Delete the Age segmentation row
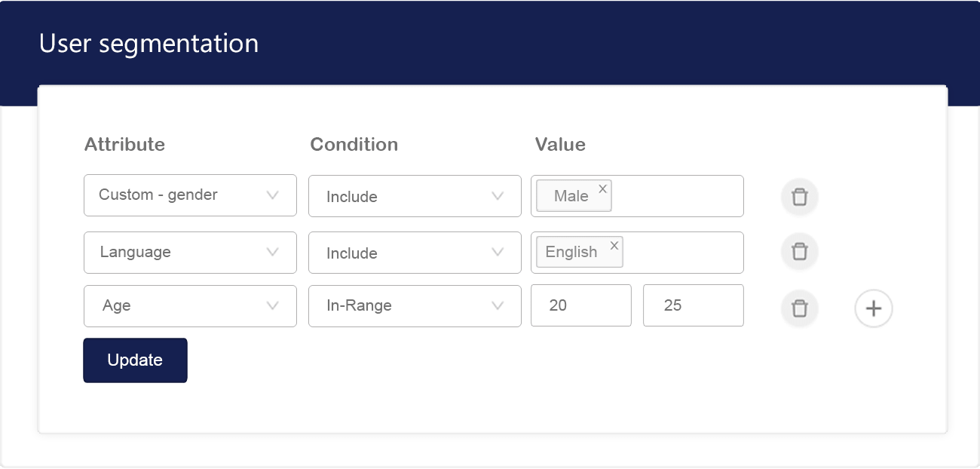The height and width of the screenshot is (469, 980). click(800, 308)
